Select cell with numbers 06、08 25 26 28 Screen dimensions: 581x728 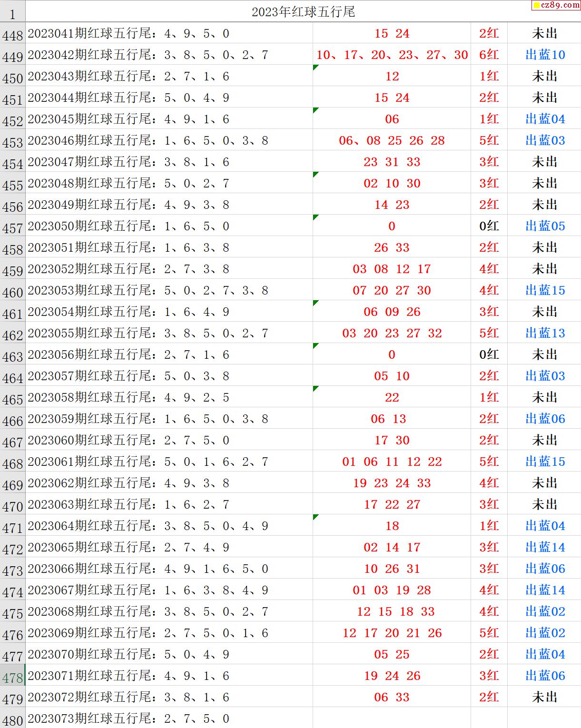pos(392,140)
